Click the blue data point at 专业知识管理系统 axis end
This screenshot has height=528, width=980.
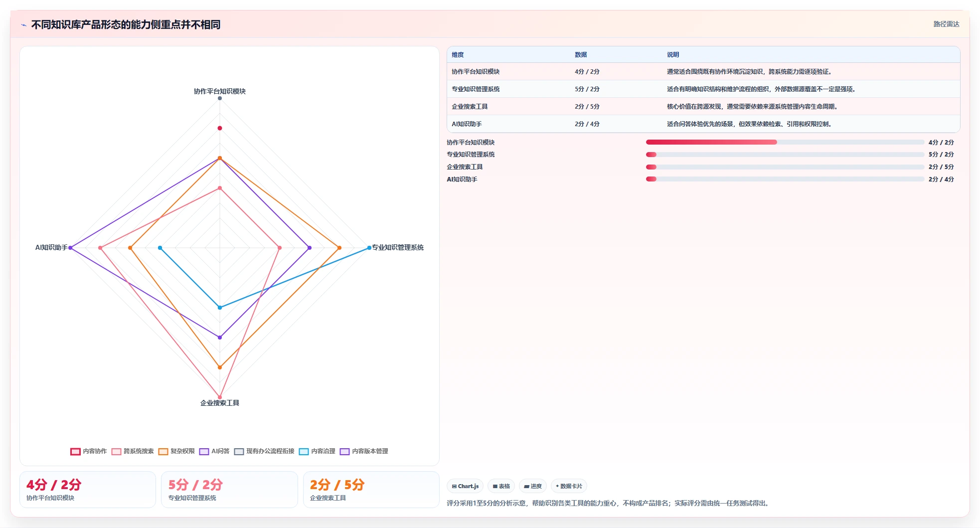[369, 248]
